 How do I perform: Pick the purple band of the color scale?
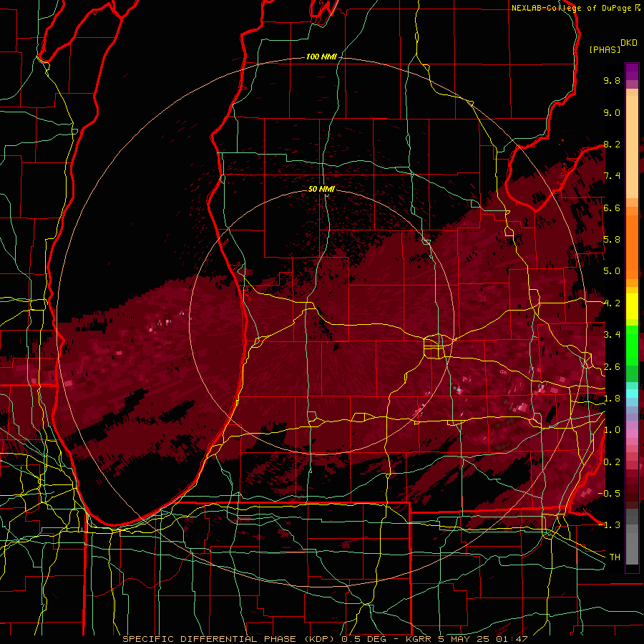tap(632, 72)
